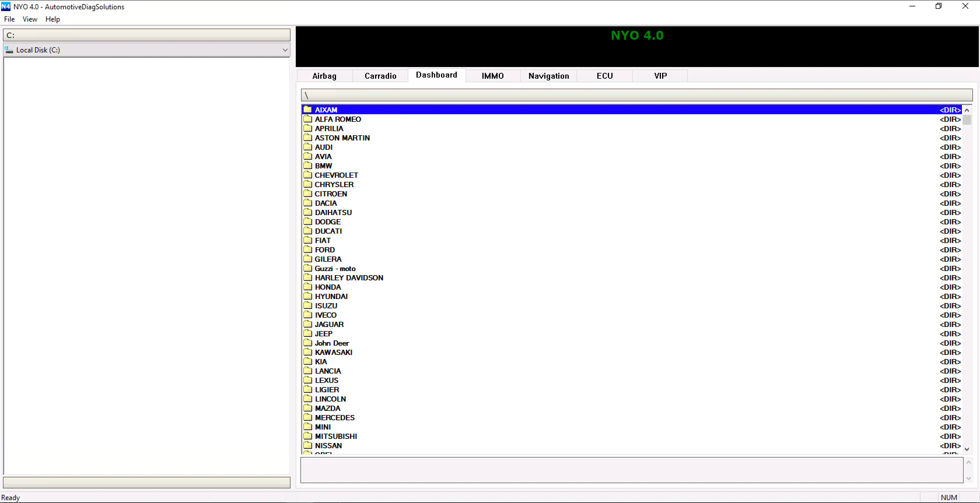Click the BMW folder icon
This screenshot has width=980, height=503.
click(307, 166)
